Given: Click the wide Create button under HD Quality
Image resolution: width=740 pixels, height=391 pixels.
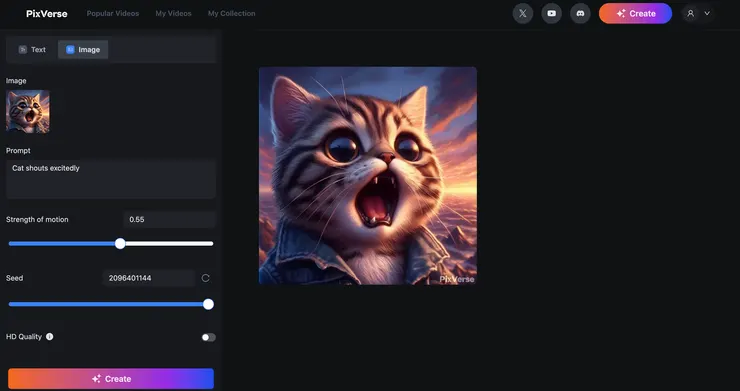Looking at the screenshot, I should pos(111,379).
